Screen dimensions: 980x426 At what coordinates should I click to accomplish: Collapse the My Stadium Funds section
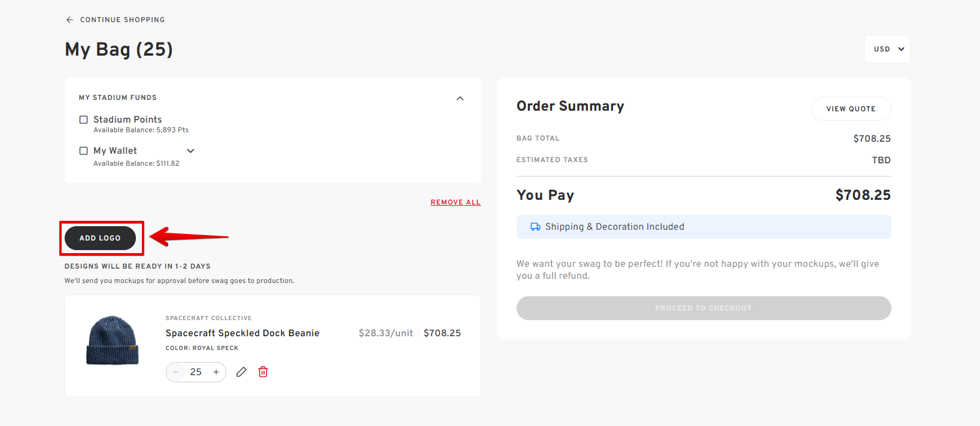tap(460, 98)
